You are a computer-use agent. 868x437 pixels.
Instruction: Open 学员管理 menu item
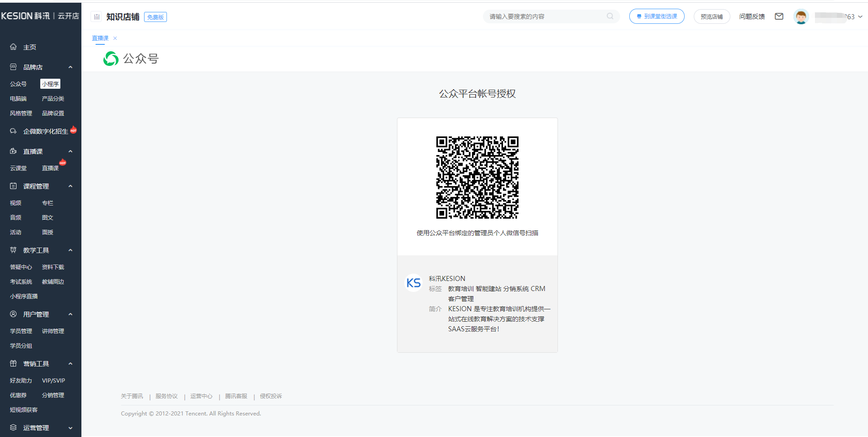(21, 331)
